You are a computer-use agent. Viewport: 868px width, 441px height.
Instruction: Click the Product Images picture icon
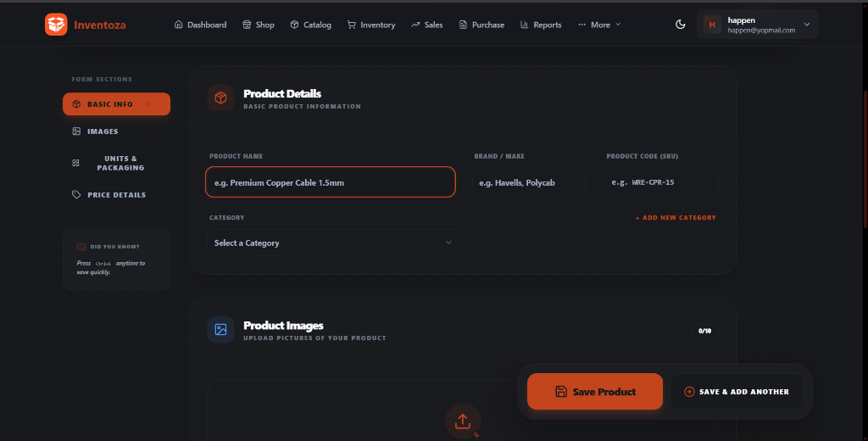point(220,330)
